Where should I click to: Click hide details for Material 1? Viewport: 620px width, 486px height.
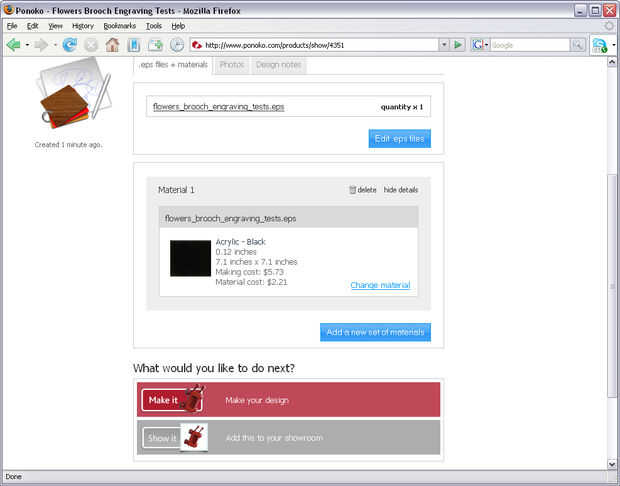coord(401,190)
